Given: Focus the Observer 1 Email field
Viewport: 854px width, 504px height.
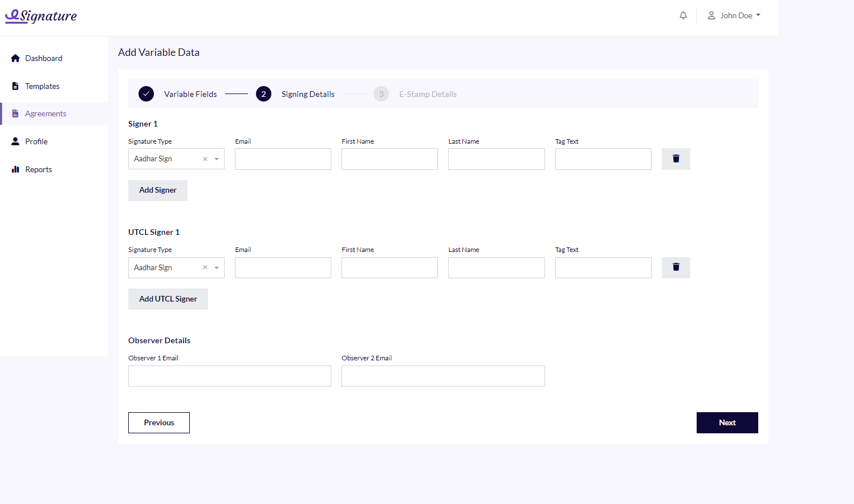Looking at the screenshot, I should [229, 376].
